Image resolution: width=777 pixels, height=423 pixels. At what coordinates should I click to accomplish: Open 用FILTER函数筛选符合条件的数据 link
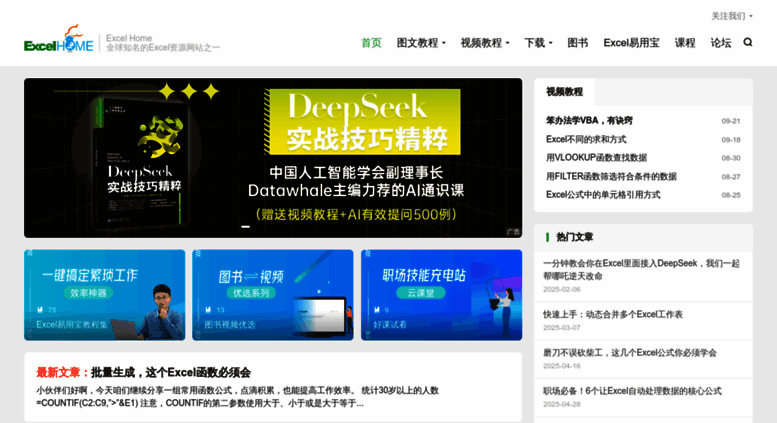click(x=611, y=176)
